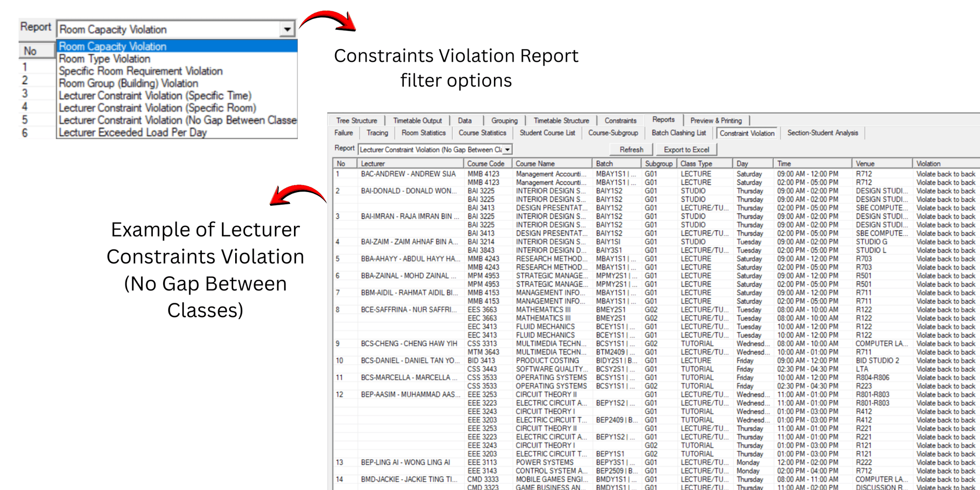The height and width of the screenshot is (490, 980).
Task: Click the Violation column header
Action: coord(946,164)
